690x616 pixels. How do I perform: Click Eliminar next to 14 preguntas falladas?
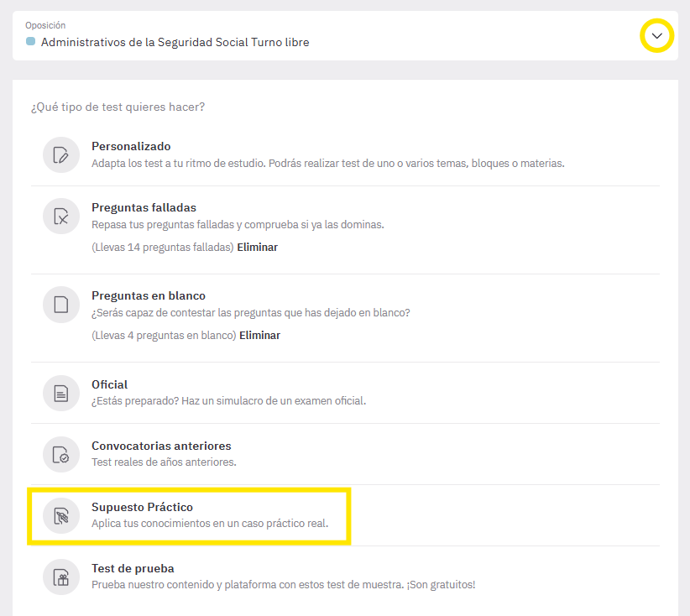pyautogui.click(x=258, y=248)
